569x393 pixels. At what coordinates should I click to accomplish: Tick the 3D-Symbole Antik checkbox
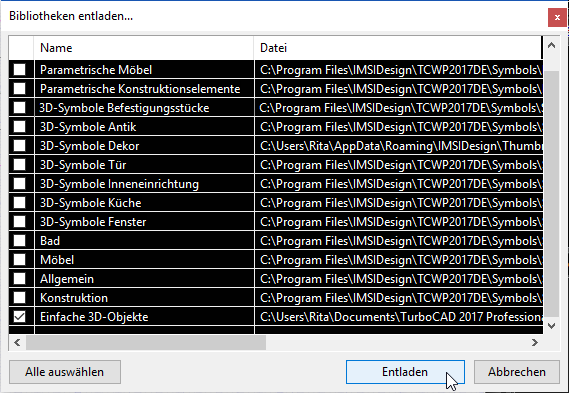click(20, 127)
